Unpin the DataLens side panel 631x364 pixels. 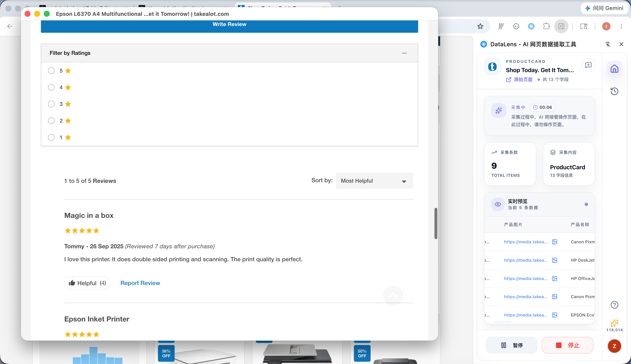click(608, 44)
